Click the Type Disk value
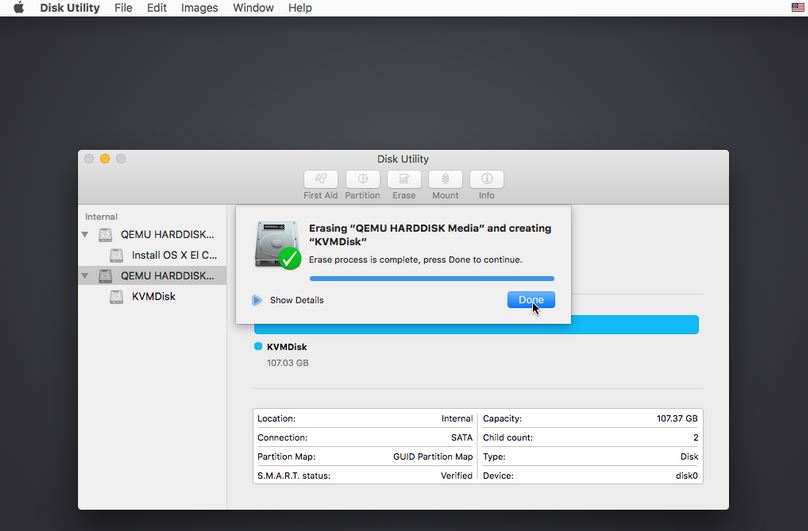Viewport: 808px width, 531px height. [x=689, y=457]
